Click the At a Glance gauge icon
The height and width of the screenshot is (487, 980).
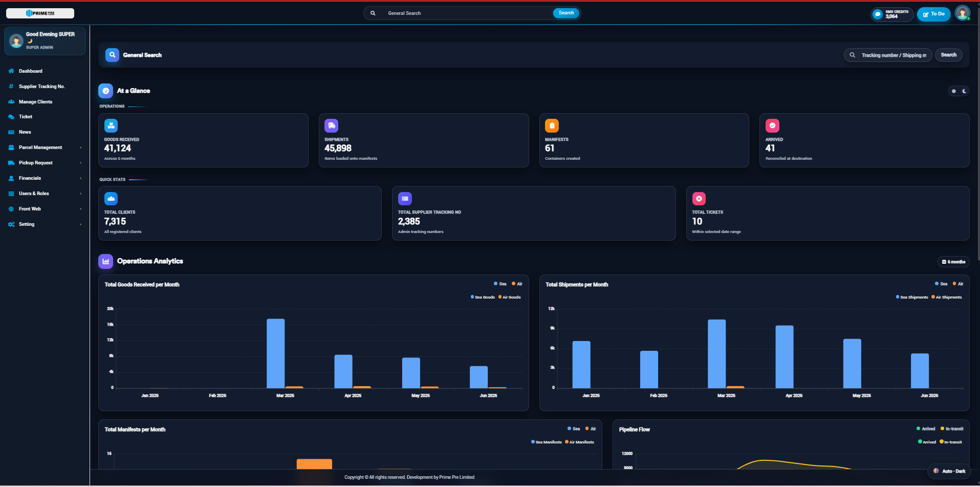point(105,91)
